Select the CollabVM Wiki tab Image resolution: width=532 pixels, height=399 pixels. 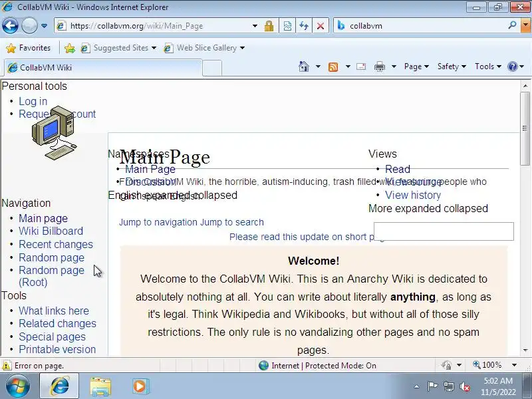(103, 68)
